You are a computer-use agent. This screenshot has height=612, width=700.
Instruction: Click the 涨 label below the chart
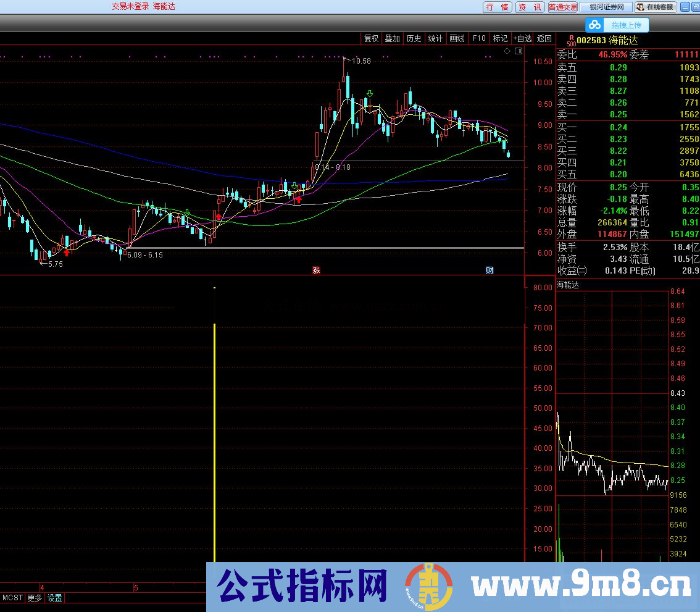pyautogui.click(x=315, y=270)
